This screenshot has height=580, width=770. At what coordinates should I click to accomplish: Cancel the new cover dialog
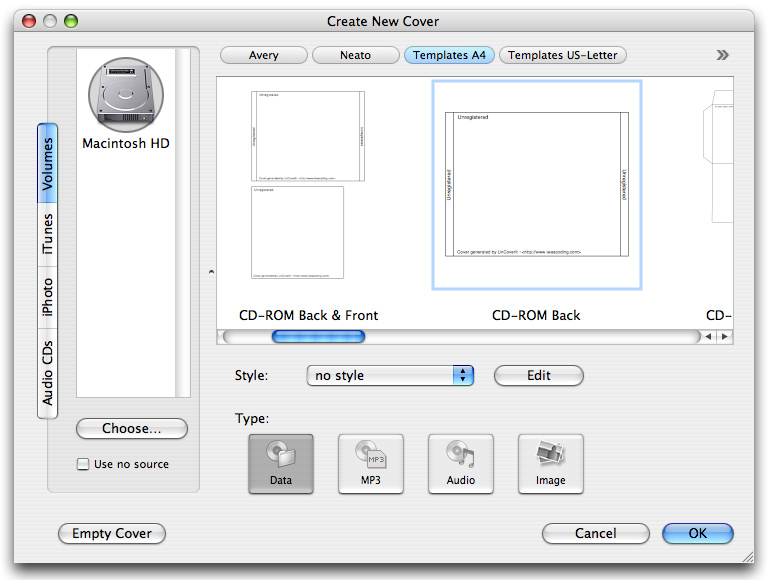click(596, 533)
